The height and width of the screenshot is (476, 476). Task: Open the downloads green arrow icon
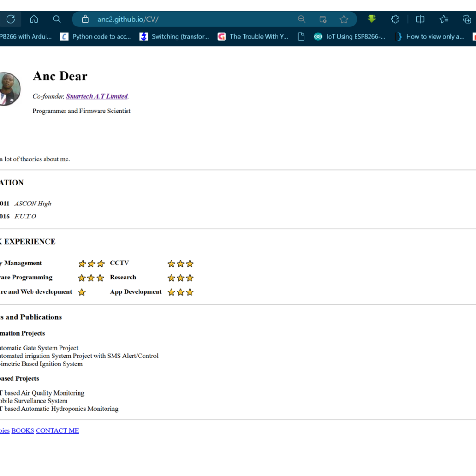pyautogui.click(x=371, y=19)
